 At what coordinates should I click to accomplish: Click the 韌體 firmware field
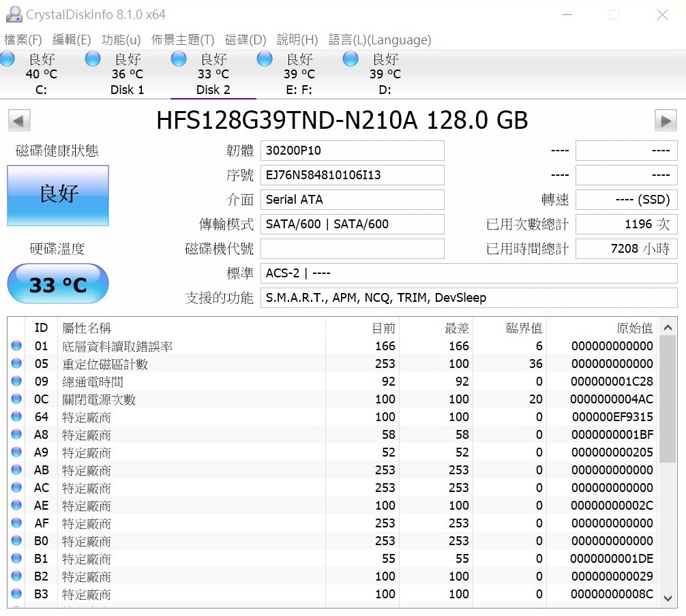click(x=352, y=151)
